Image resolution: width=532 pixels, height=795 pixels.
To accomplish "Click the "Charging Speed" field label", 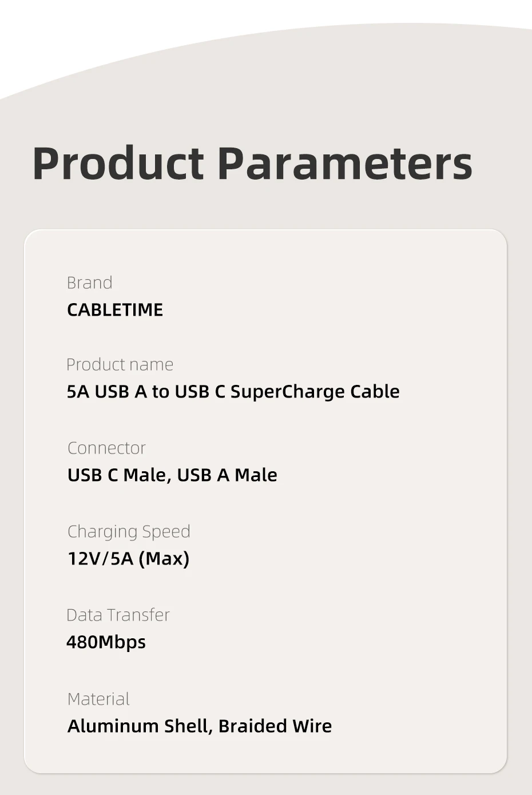I will coord(129,531).
